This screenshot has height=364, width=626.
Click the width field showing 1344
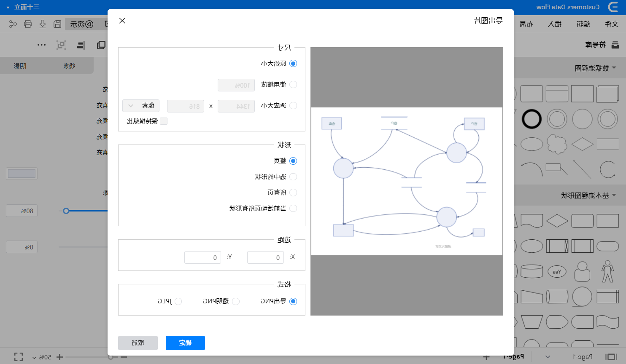pos(236,106)
